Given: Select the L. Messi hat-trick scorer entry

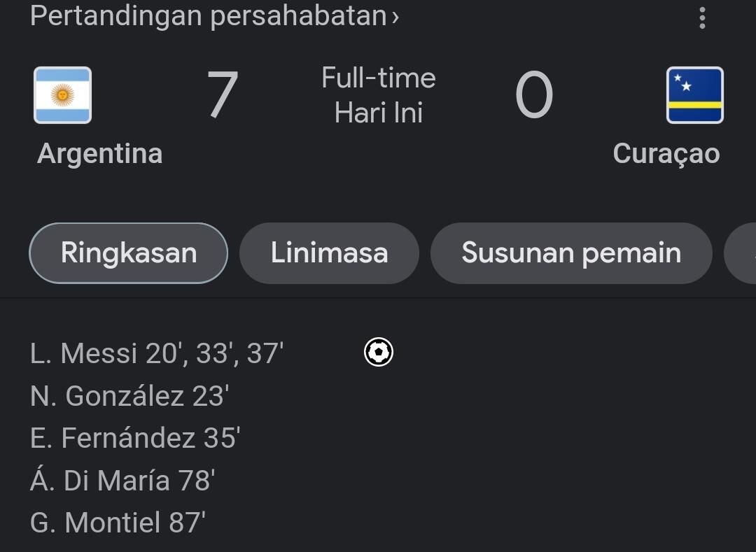Looking at the screenshot, I should (x=157, y=354).
